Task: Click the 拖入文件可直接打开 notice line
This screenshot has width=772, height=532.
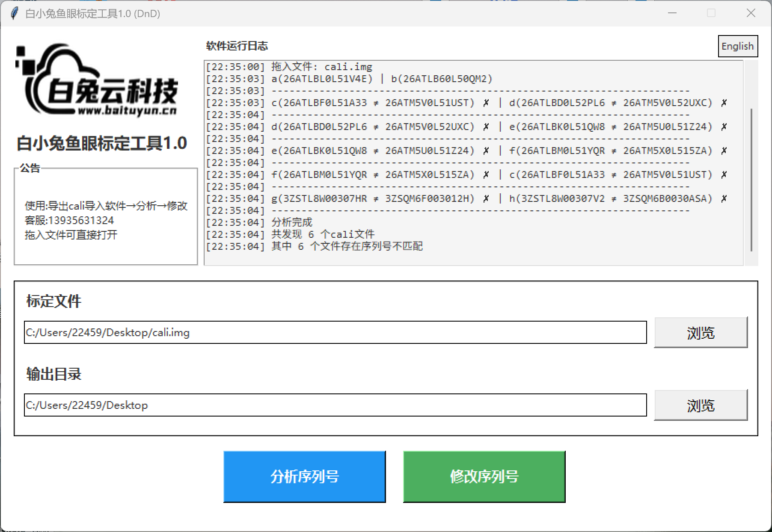Action: 71,235
